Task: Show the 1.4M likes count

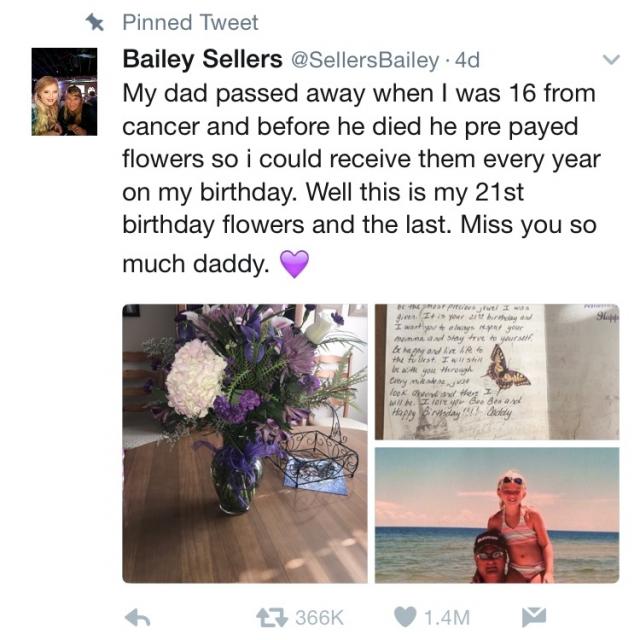Action: click(x=447, y=618)
